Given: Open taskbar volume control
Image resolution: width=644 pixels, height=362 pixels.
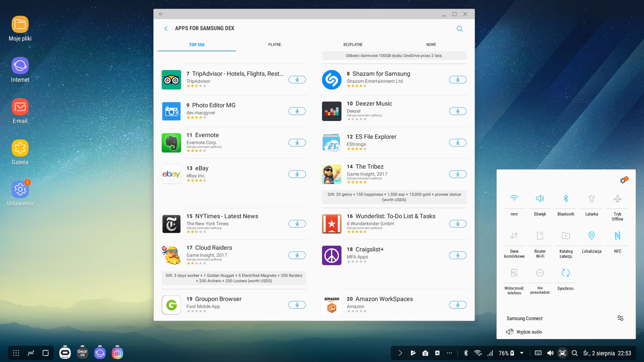Looking at the screenshot, I should 550,353.
